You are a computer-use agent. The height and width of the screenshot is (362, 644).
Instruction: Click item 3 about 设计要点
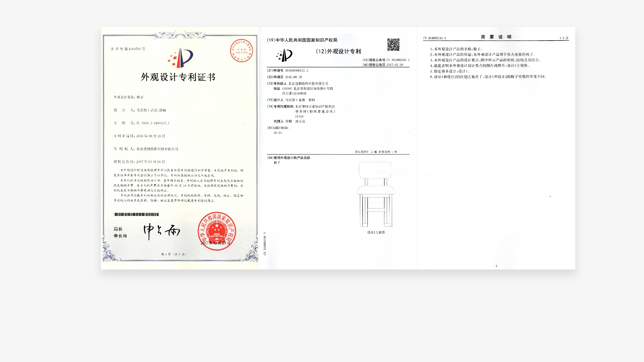486,60
